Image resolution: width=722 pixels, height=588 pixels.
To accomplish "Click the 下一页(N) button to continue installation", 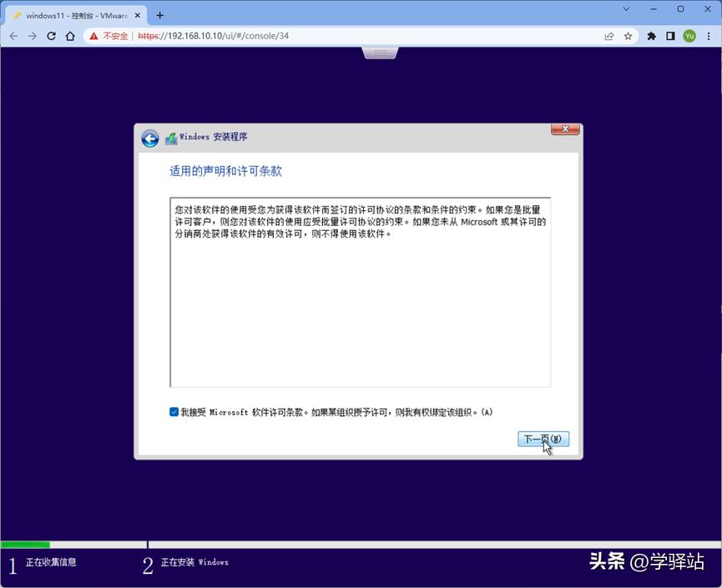I will [543, 439].
